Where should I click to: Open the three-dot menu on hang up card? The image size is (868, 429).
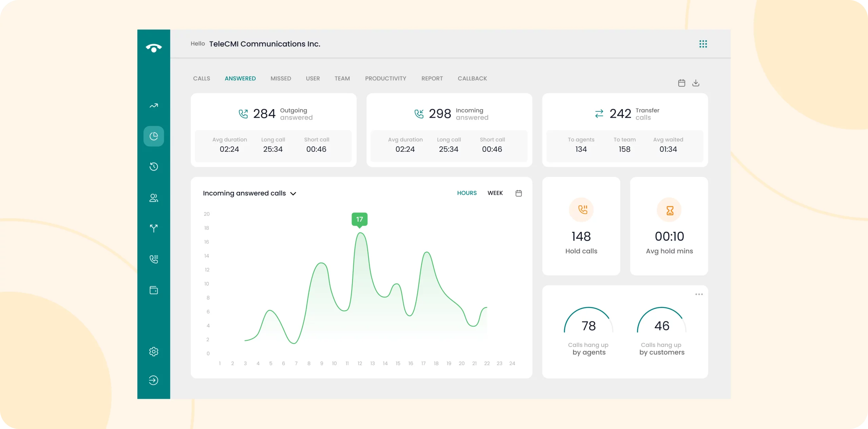[699, 294]
